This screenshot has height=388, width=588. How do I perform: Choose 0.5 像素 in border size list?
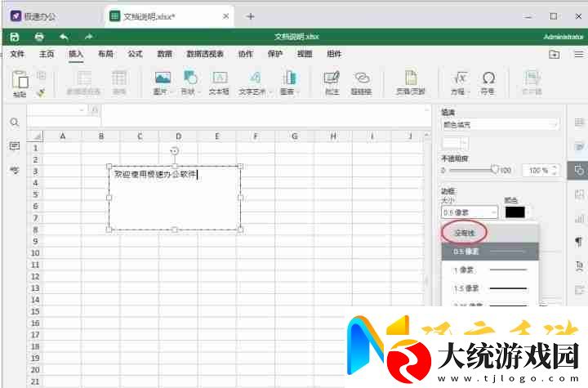pyautogui.click(x=490, y=252)
